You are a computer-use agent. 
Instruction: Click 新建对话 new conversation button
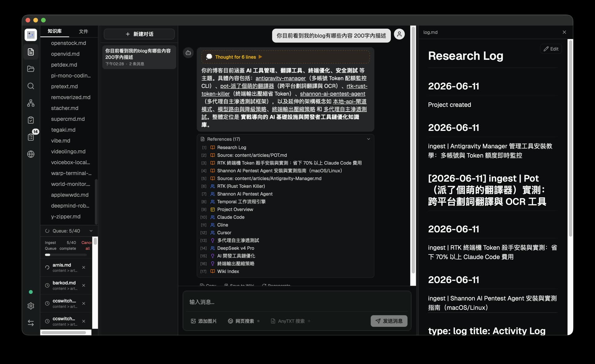click(139, 34)
